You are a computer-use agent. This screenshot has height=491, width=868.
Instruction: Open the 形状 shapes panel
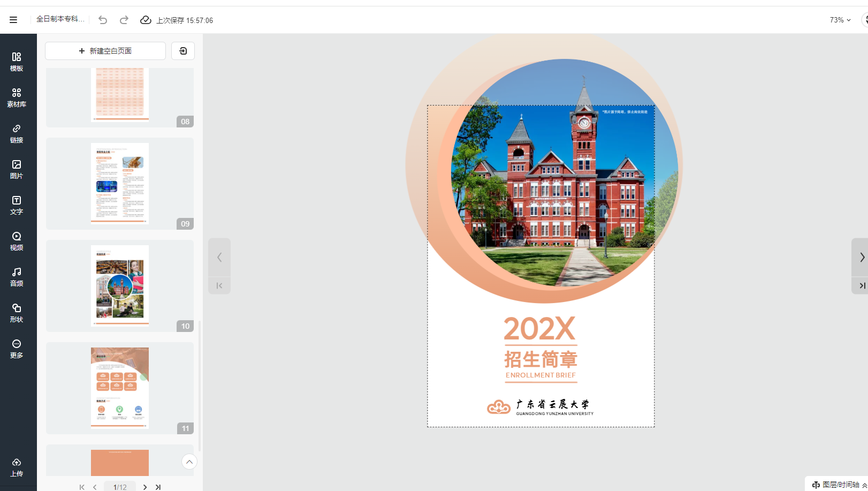point(17,313)
